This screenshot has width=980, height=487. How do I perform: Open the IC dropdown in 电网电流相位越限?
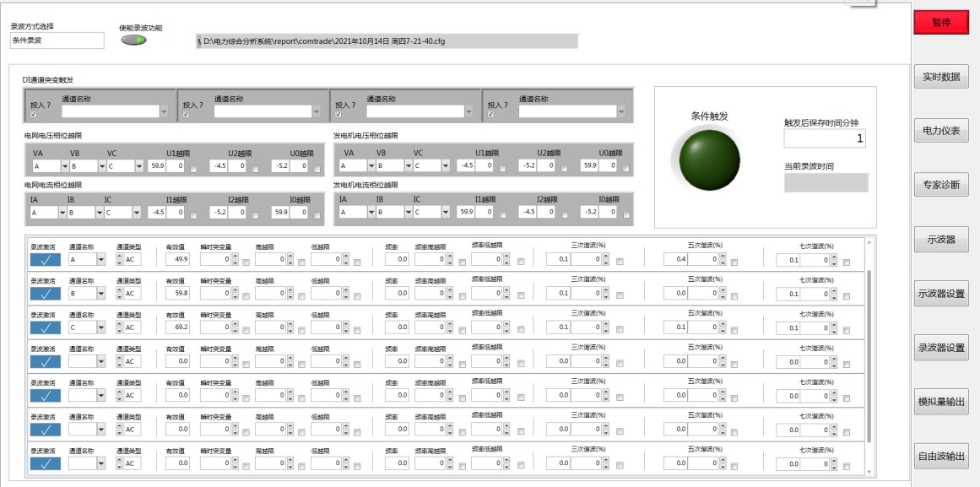tap(137, 212)
